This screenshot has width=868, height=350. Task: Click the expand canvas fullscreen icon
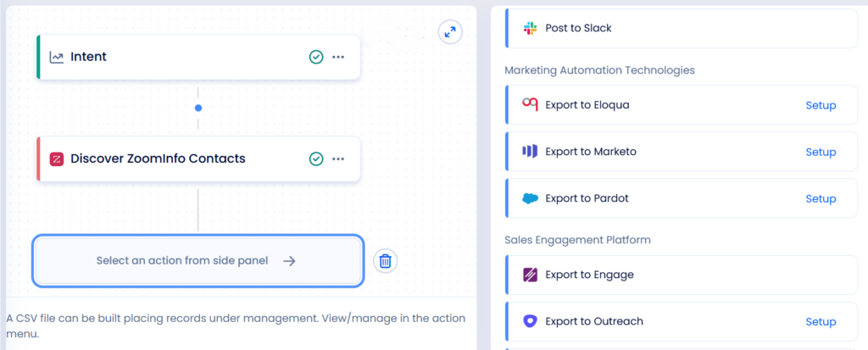[x=450, y=32]
